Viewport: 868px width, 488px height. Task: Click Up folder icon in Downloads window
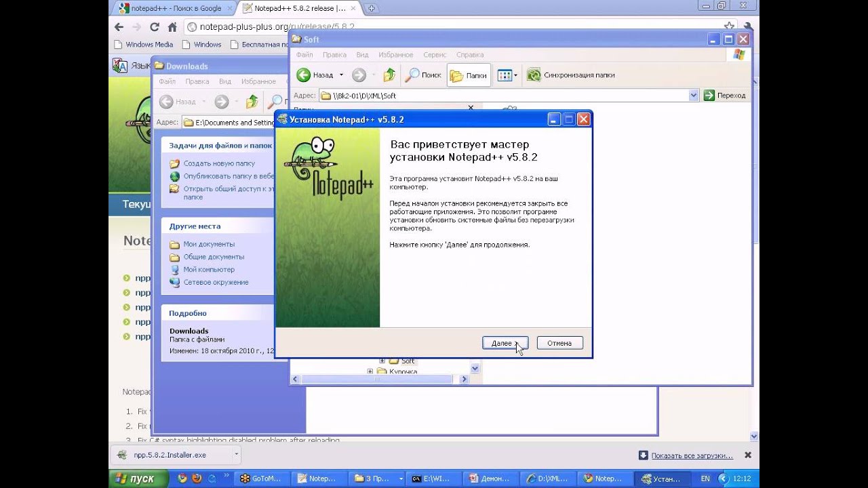click(x=252, y=102)
